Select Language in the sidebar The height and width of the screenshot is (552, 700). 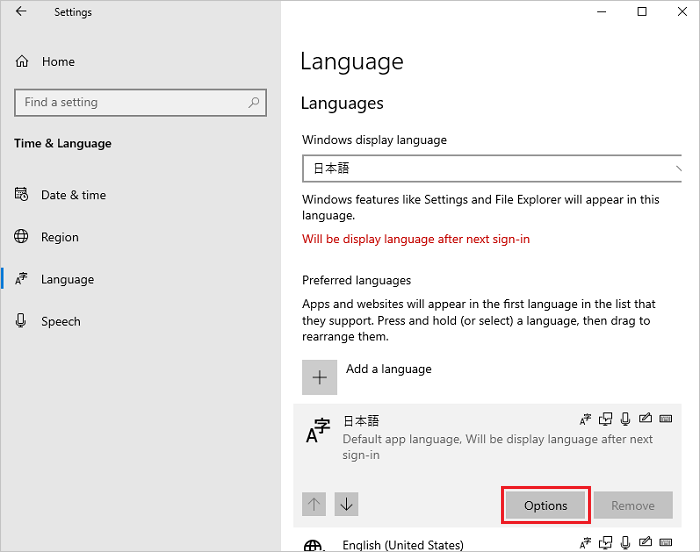(67, 279)
